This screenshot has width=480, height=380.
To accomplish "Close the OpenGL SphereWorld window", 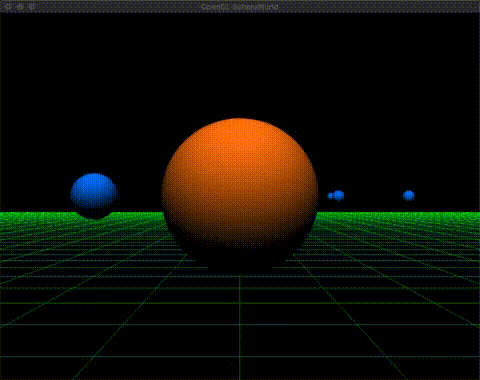I will [x=8, y=6].
